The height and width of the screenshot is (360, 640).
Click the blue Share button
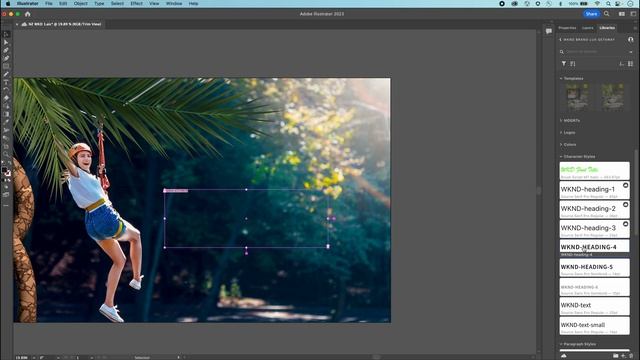coord(591,14)
